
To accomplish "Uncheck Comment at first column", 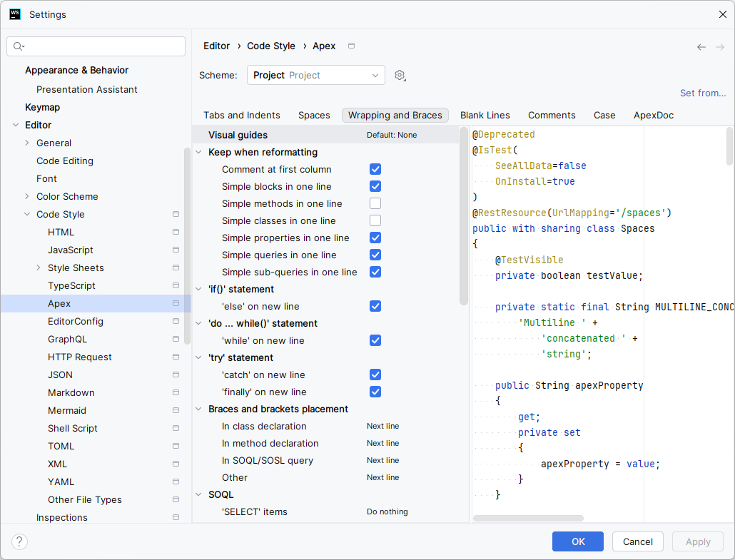I will coord(375,169).
